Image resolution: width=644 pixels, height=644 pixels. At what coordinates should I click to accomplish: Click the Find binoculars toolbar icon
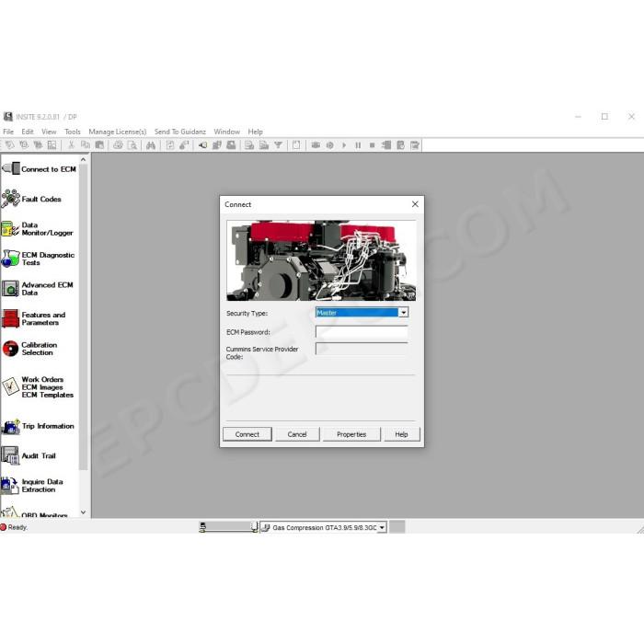coord(151,145)
